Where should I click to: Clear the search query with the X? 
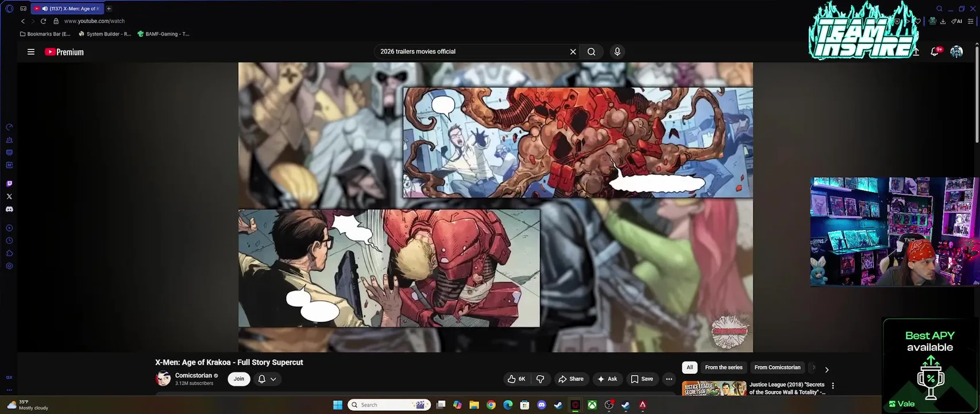click(x=573, y=52)
